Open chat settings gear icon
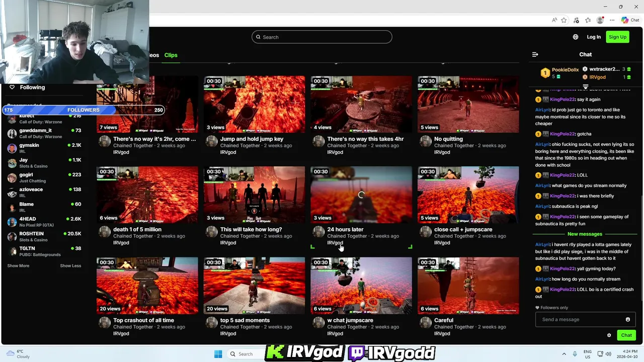Viewport: 644px width, 362px height. coord(609,335)
